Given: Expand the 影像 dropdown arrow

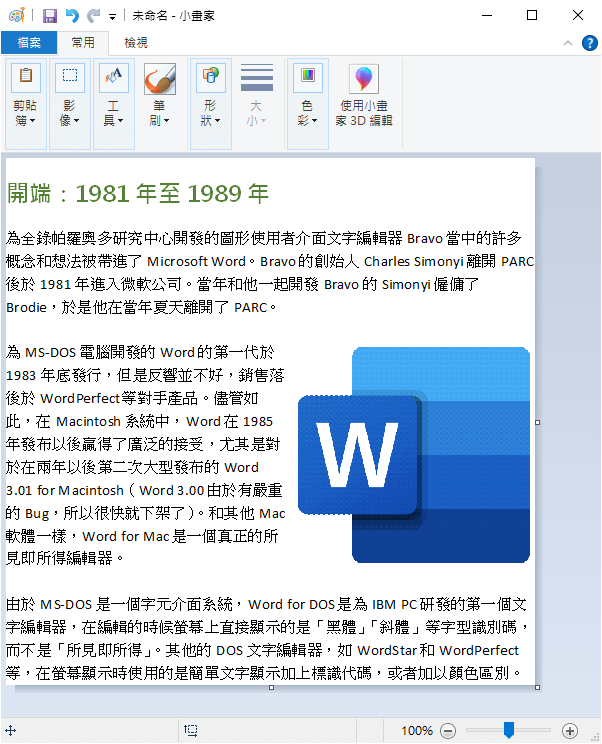Looking at the screenshot, I should pos(76,121).
